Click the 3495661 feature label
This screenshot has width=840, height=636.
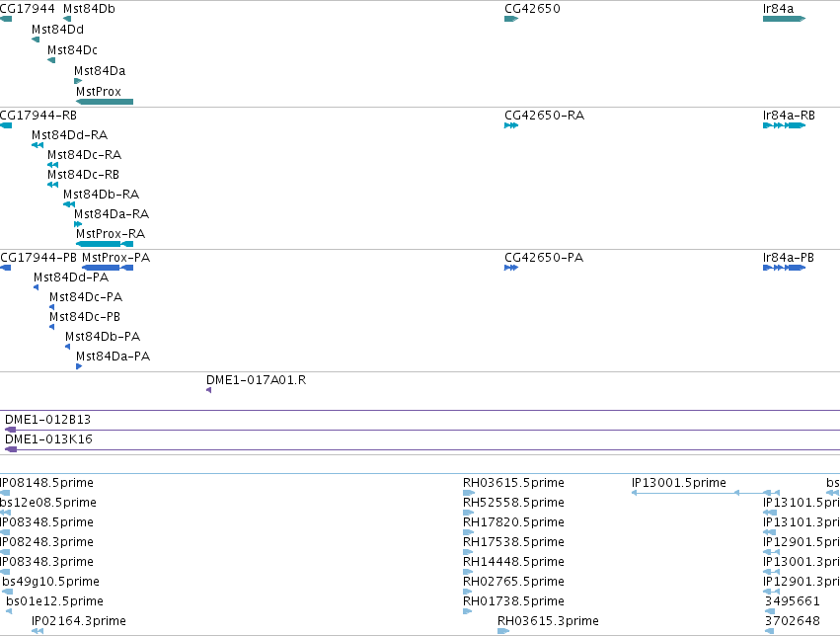tap(793, 601)
